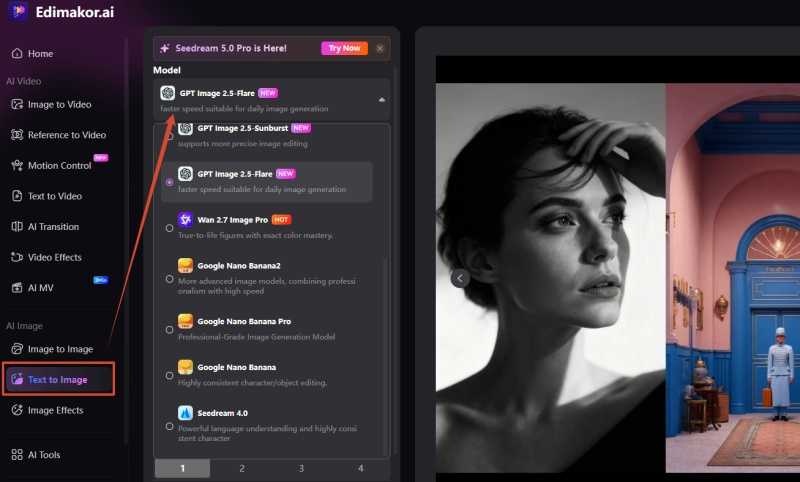Viewport: 800px width, 482px height.
Task: Select image count tab 3
Action: click(x=301, y=468)
